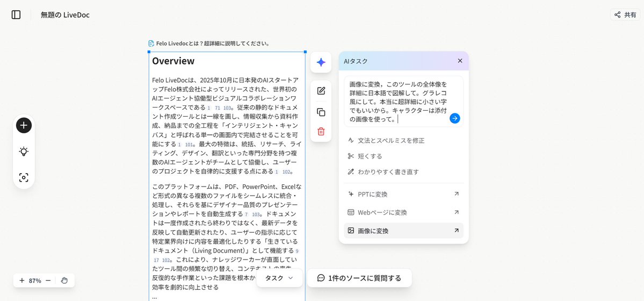Image resolution: width=644 pixels, height=301 pixels.
Task: Select Webページに変換 option
Action: (404, 213)
